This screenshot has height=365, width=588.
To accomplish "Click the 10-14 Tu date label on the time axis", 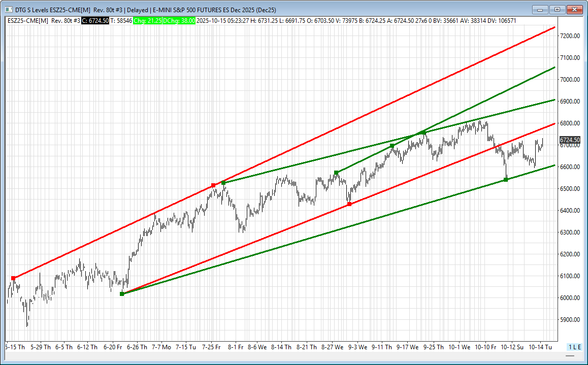I will (x=540, y=347).
